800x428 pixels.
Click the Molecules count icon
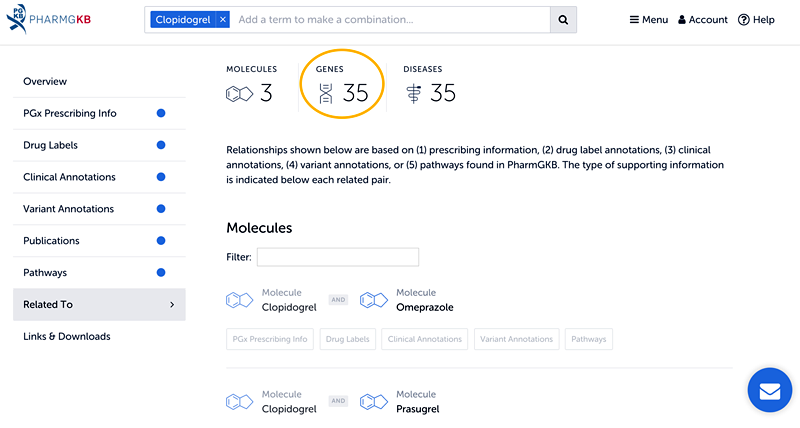tap(239, 94)
